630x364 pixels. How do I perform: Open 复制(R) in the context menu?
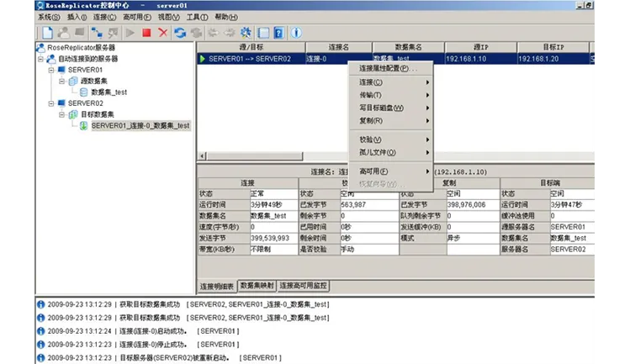tap(390, 120)
